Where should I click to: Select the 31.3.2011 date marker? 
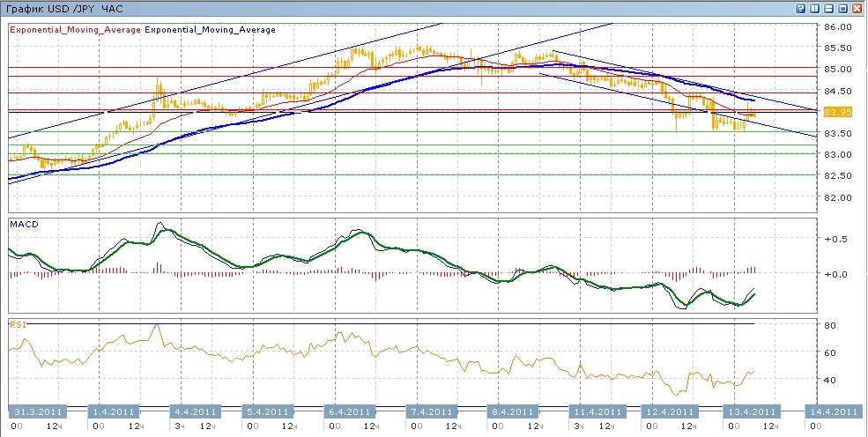tap(35, 411)
